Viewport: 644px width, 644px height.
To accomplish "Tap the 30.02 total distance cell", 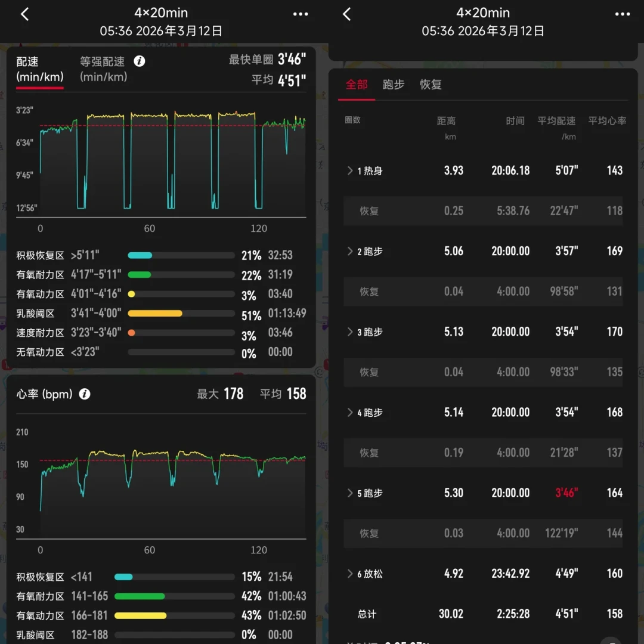I will tap(451, 614).
